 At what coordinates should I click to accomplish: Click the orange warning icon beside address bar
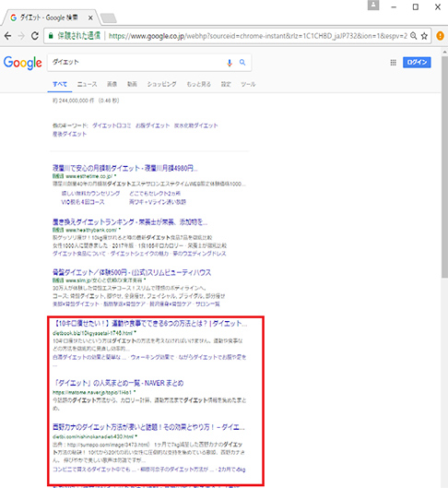[x=441, y=36]
